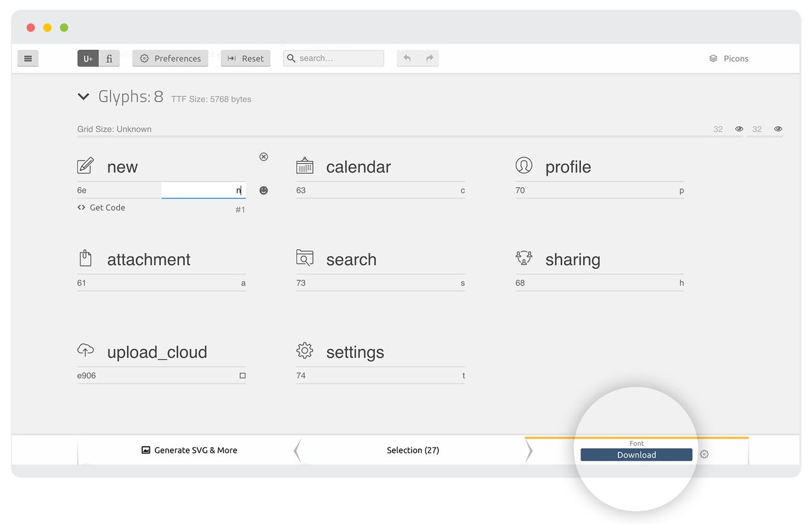This screenshot has width=812, height=524.
Task: Click the redo arrow
Action: [x=429, y=58]
